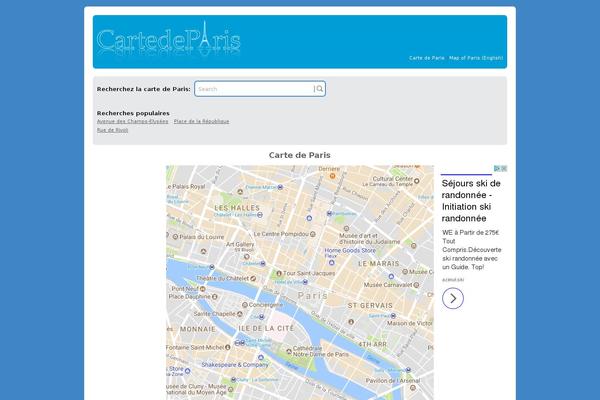Open Rue de Rivoli popular search
This screenshot has width=600, height=400.
(112, 130)
